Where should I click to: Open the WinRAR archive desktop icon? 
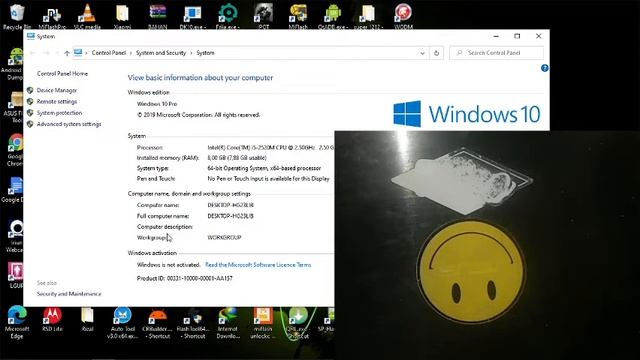tap(158, 16)
